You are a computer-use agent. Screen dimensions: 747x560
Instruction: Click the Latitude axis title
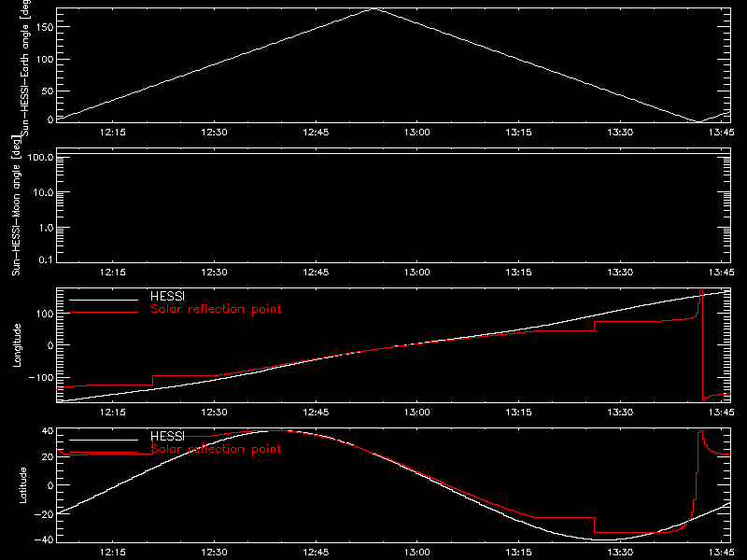click(22, 485)
